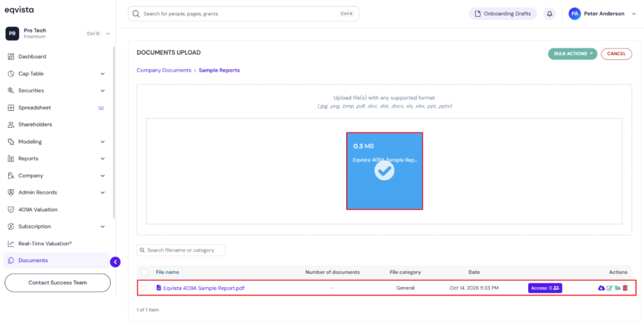
Task: Click the Date column header
Action: [x=474, y=272]
